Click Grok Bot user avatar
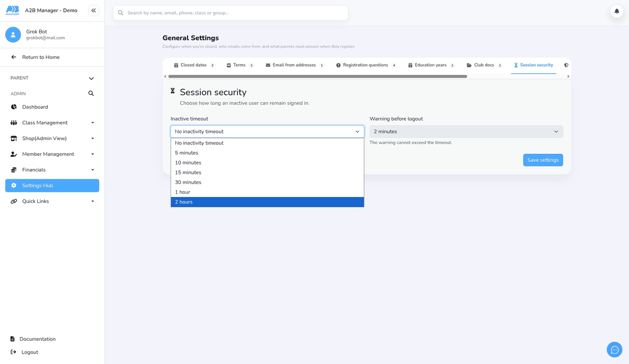 (x=13, y=34)
